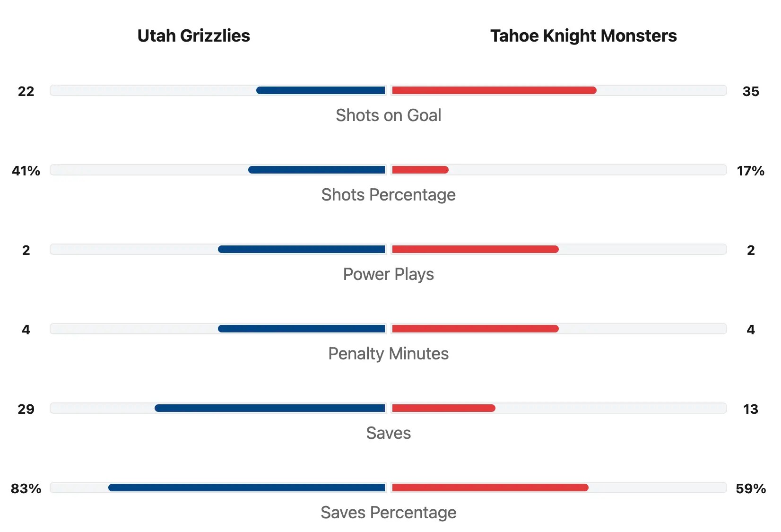Viewport: 781px width, 532px height.
Task: Click the red Saves bar
Action: (443, 408)
